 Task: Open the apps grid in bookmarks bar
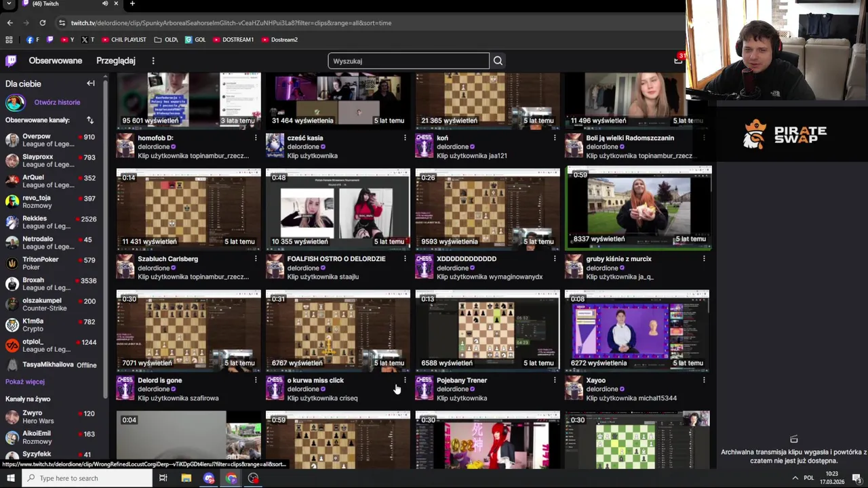point(9,40)
